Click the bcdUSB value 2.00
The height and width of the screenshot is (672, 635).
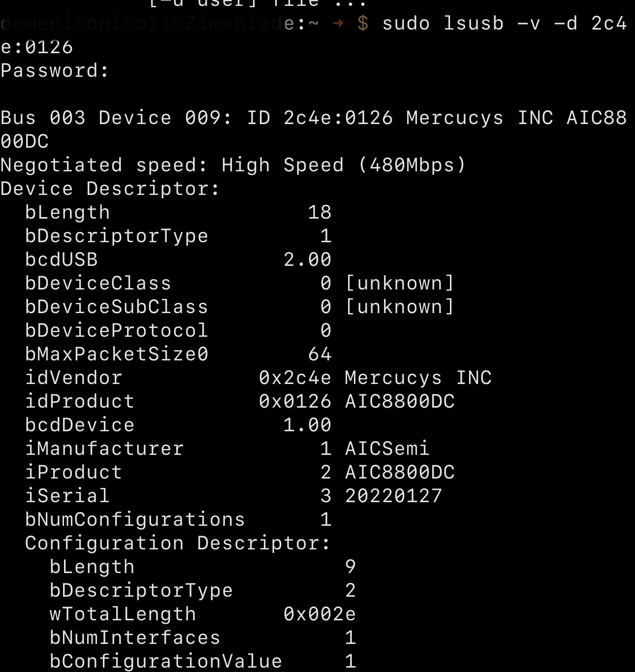[308, 260]
